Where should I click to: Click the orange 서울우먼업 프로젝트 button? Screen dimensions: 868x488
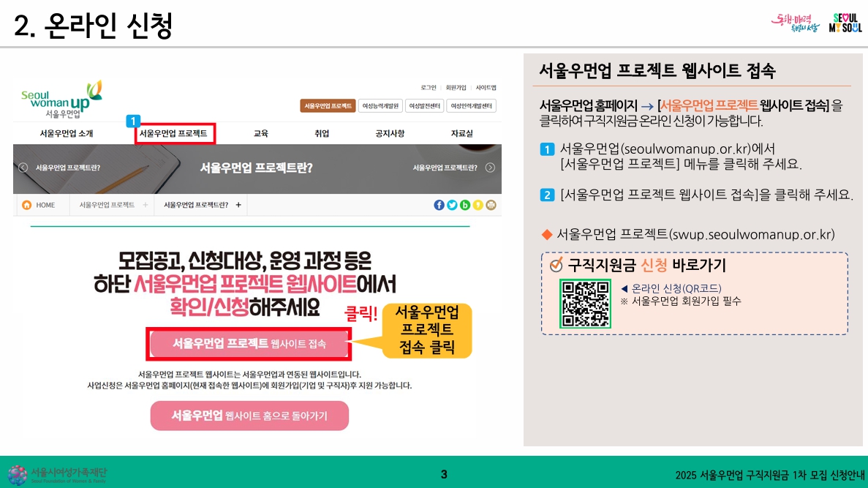pos(328,106)
